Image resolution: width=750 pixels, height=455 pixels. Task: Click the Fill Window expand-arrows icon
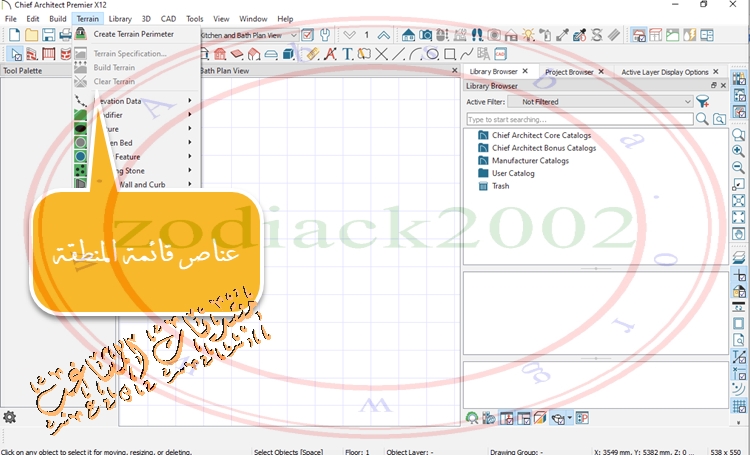pyautogui.click(x=738, y=217)
